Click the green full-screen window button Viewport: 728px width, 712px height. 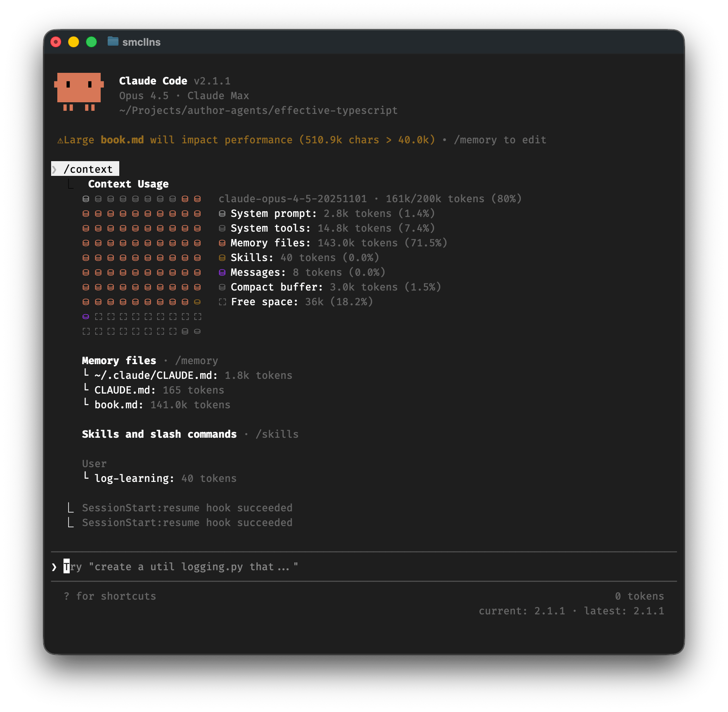91,42
